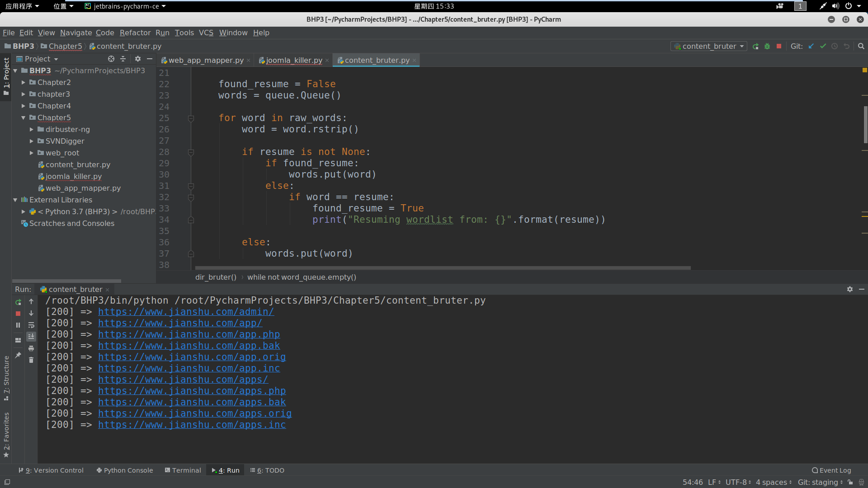
Task: Click the Rerun content_bruter icon in Run panel
Action: pos(18,302)
